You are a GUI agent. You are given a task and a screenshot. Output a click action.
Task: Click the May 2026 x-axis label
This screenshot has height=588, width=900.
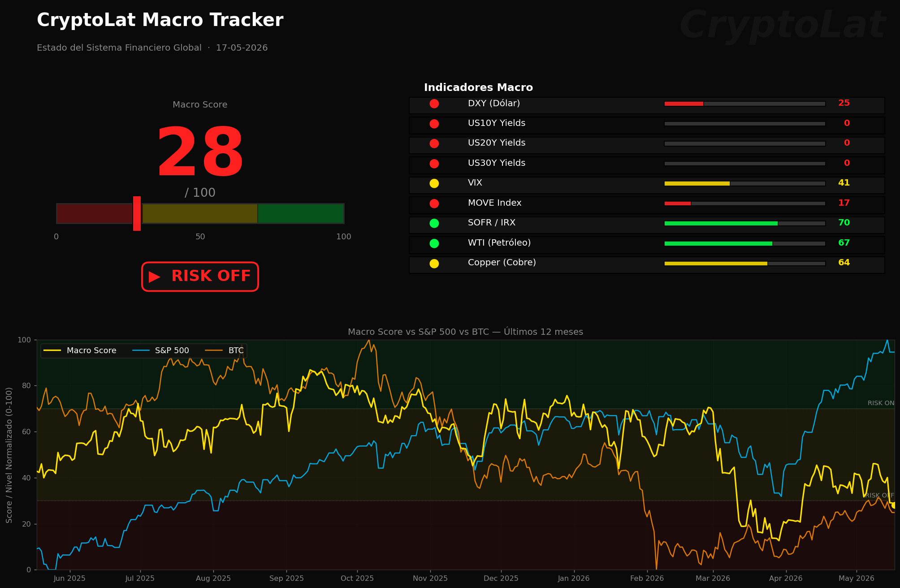(857, 579)
